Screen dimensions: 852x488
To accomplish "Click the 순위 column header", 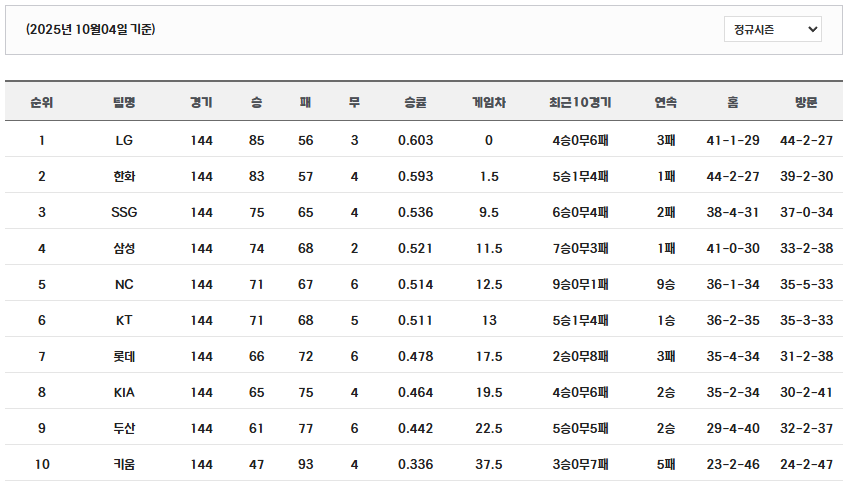I will 42,102.
